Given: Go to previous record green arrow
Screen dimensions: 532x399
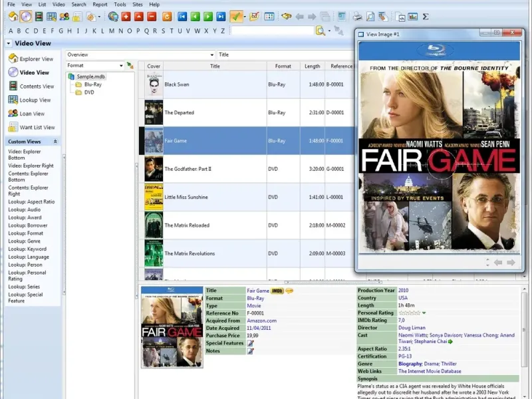Looking at the screenshot, I should pos(195,16).
